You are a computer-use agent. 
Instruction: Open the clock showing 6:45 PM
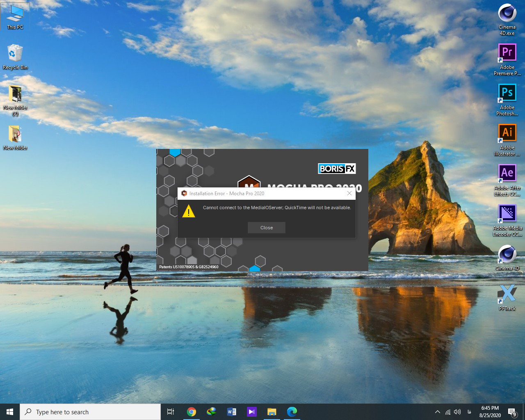click(490, 412)
